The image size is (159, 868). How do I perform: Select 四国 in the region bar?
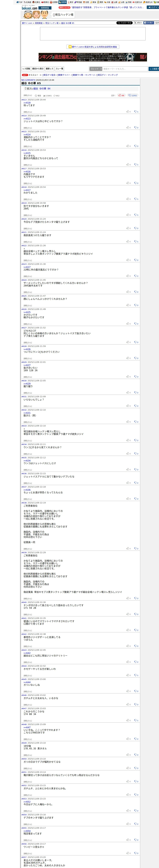click(129, 2)
